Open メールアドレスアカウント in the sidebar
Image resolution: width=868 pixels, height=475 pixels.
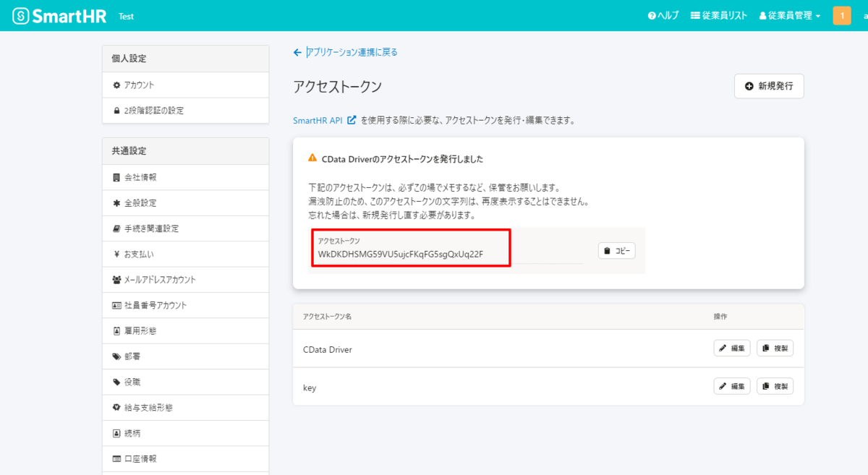pos(186,280)
